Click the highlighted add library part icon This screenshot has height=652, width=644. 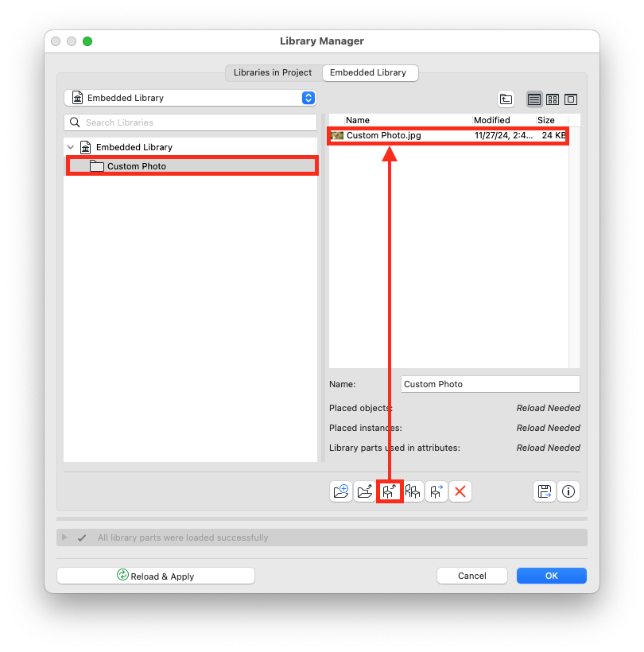[389, 491]
